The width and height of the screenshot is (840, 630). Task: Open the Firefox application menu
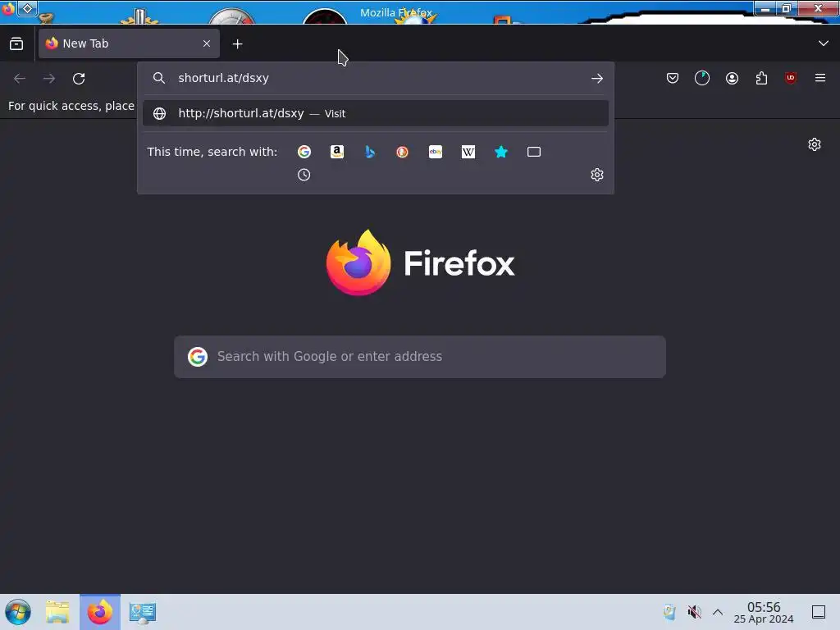coord(820,78)
